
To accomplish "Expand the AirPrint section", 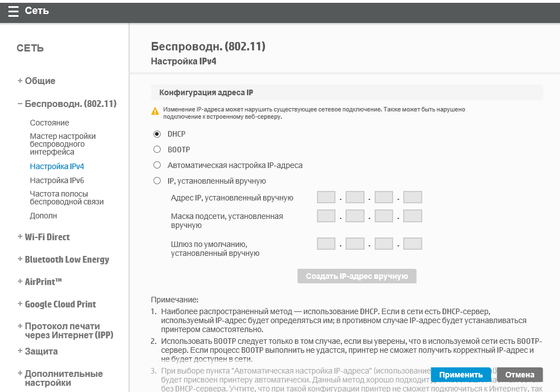I will tap(40, 282).
